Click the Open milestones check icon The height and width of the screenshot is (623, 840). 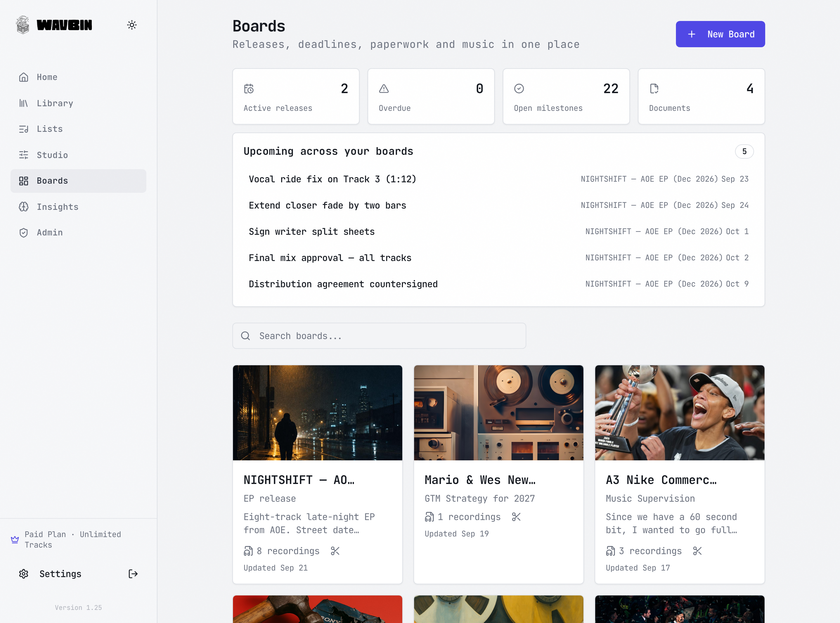point(519,89)
